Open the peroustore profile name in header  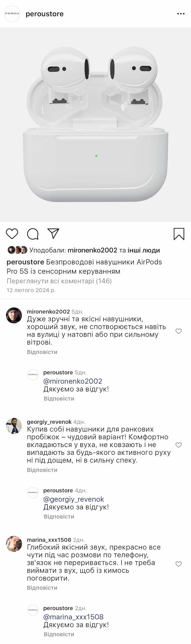45,14
